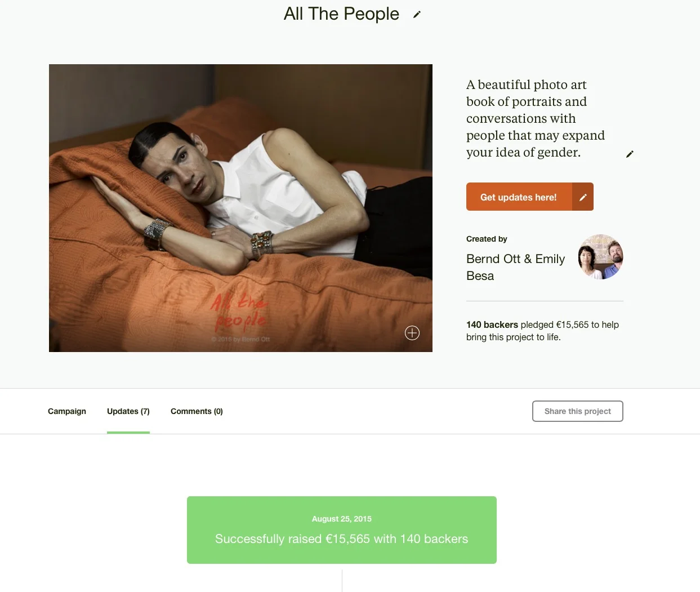Screen dimensions: 700x592
Task: Click the August 25, 2015 date label
Action: (342, 519)
